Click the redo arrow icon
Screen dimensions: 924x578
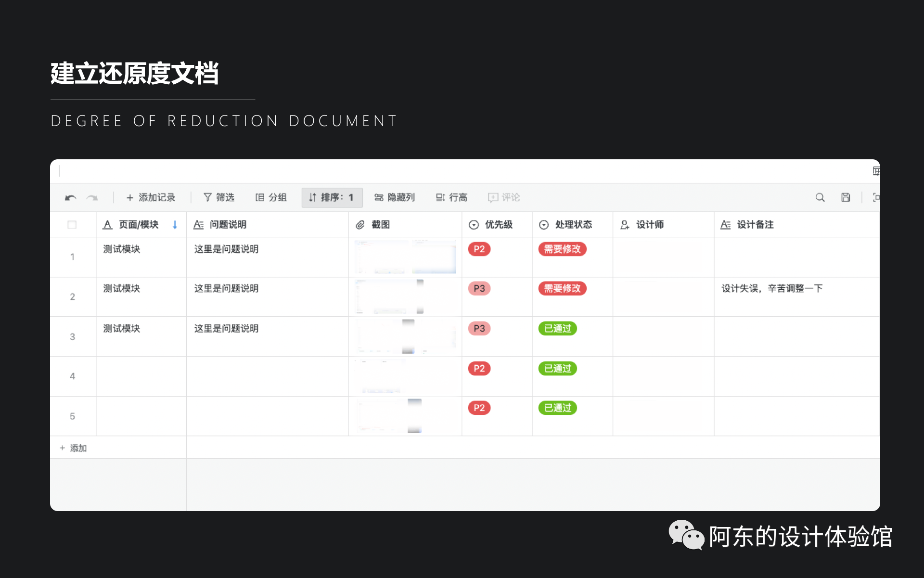92,198
